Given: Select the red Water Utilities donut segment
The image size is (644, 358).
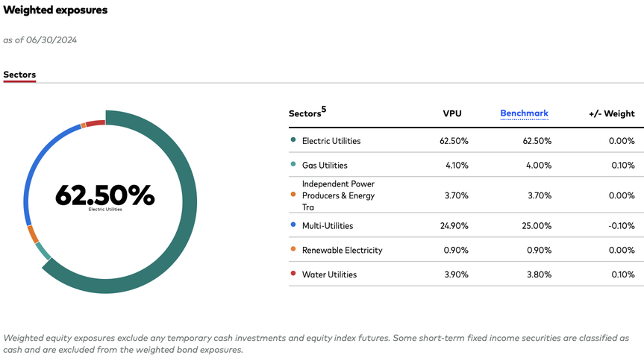Looking at the screenshot, I should pos(95,123).
